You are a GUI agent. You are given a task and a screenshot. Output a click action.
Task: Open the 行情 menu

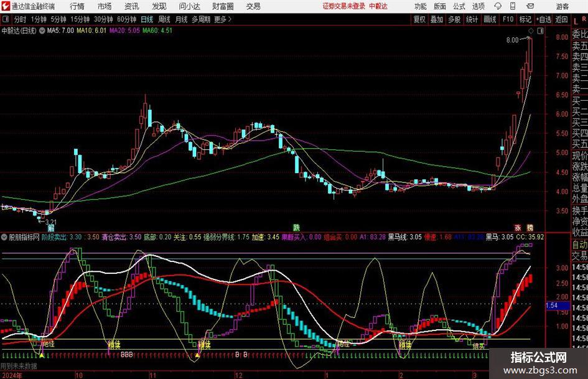[x=77, y=6]
